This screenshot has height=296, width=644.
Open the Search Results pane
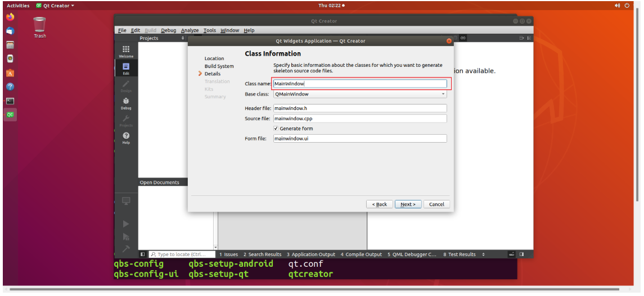(x=263, y=254)
